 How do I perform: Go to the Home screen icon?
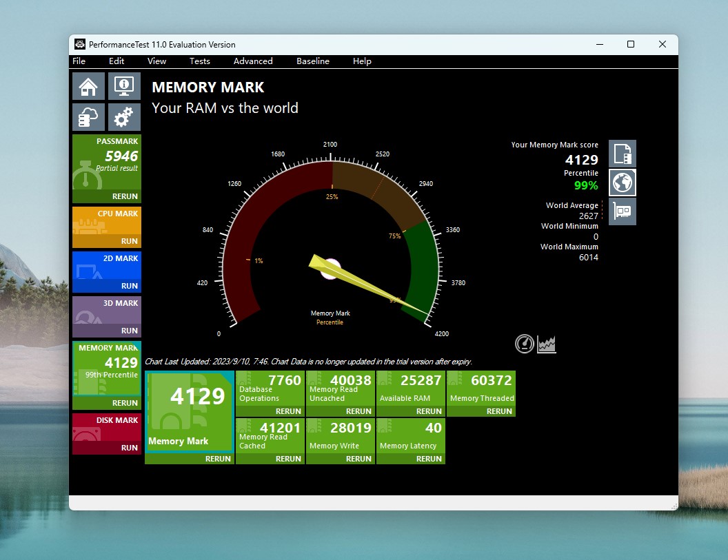click(x=88, y=86)
